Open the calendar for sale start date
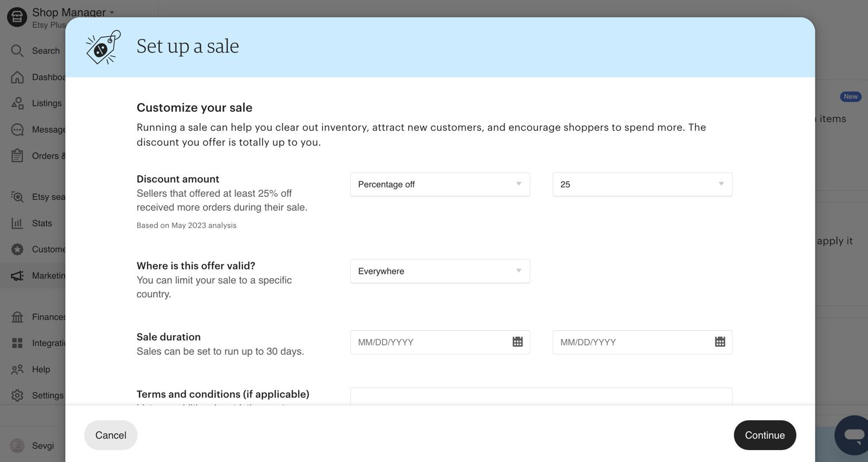The height and width of the screenshot is (462, 868). tap(518, 342)
